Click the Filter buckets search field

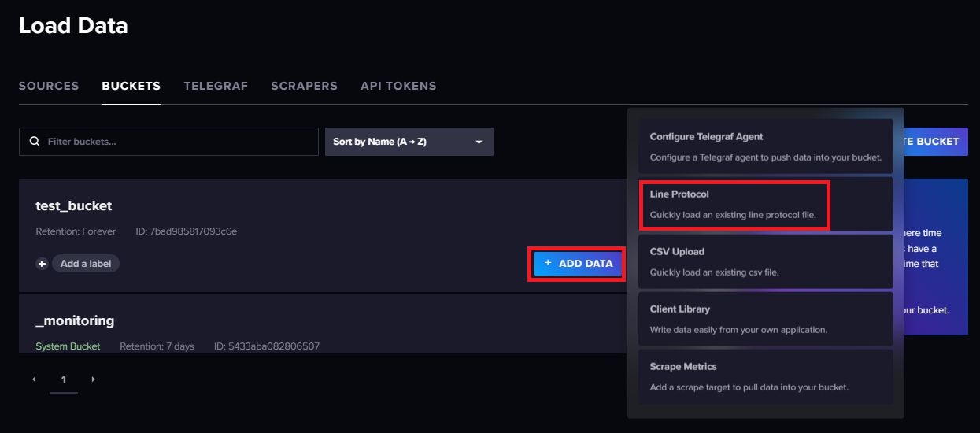pos(177,142)
